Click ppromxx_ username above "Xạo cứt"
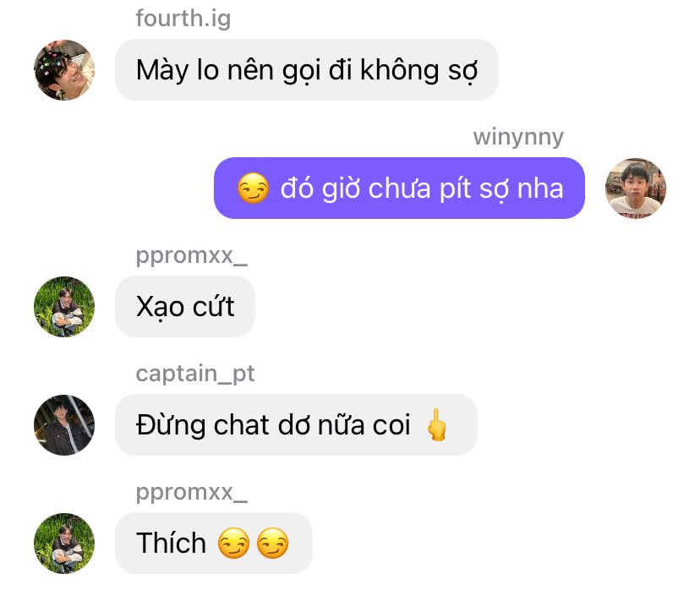The width and height of the screenshot is (700, 590). [192, 256]
